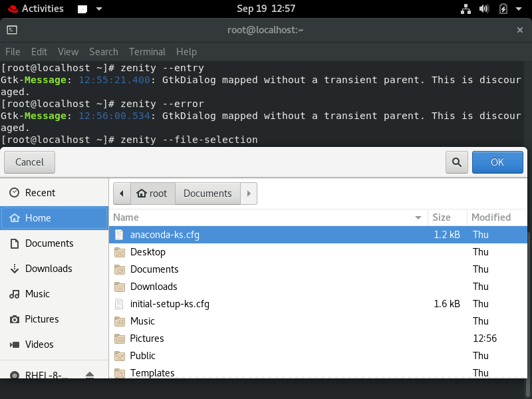Click the RHEL-8 disc icon in sidebar
The width and height of the screenshot is (532, 399).
15,375
